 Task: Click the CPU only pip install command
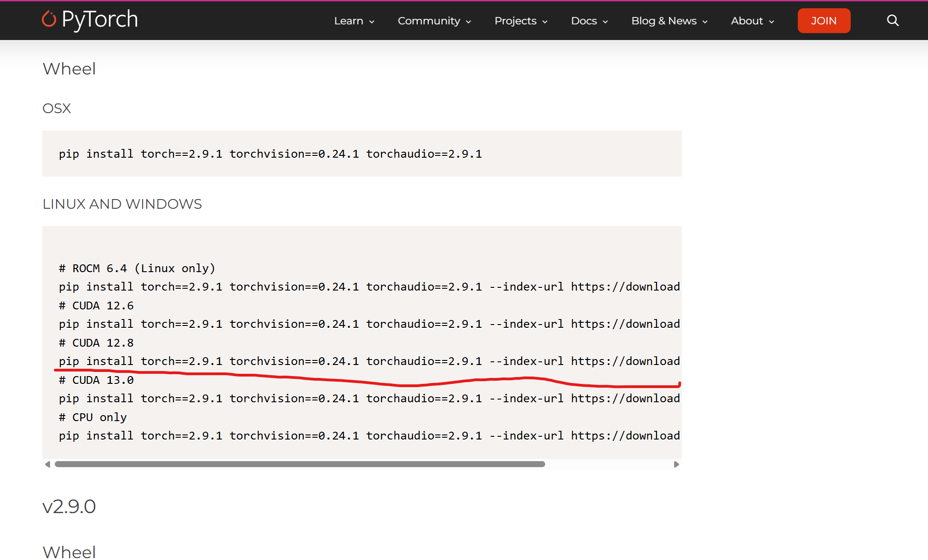[x=368, y=436]
